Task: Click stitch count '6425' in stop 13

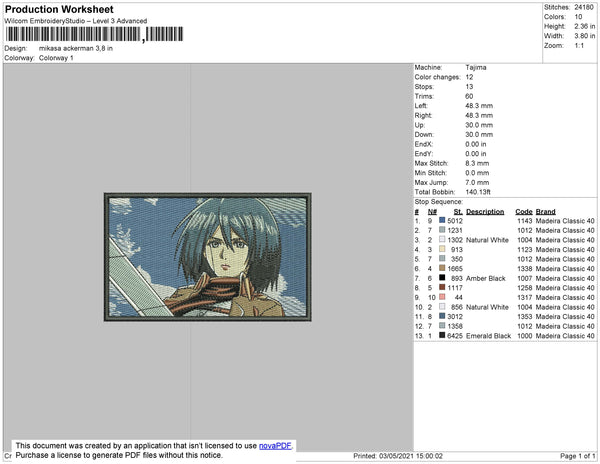Action: click(455, 335)
